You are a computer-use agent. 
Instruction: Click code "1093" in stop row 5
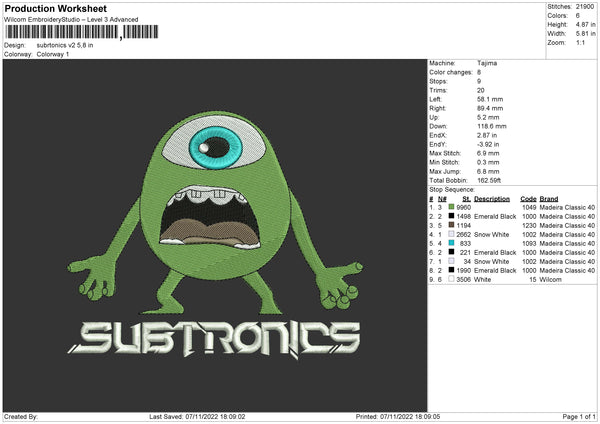[x=529, y=243]
